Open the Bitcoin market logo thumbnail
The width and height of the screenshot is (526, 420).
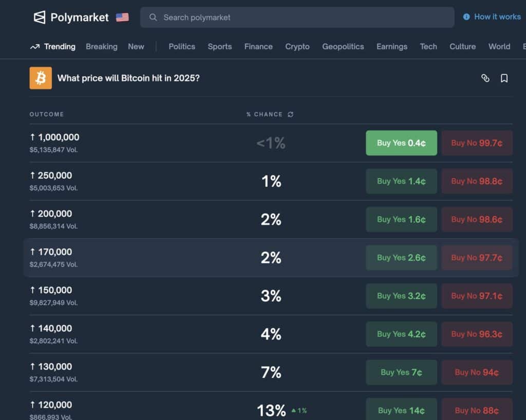pos(41,78)
